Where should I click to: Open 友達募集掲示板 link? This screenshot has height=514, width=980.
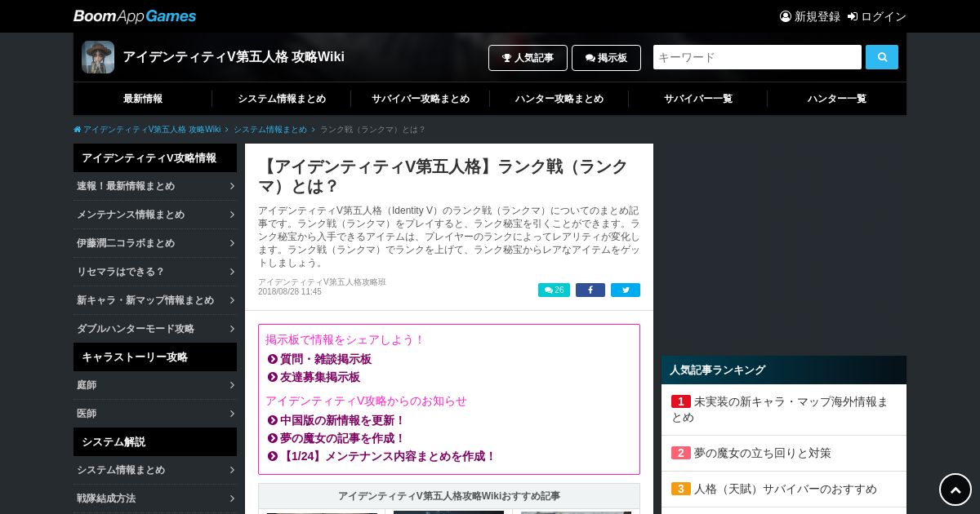tap(320, 378)
